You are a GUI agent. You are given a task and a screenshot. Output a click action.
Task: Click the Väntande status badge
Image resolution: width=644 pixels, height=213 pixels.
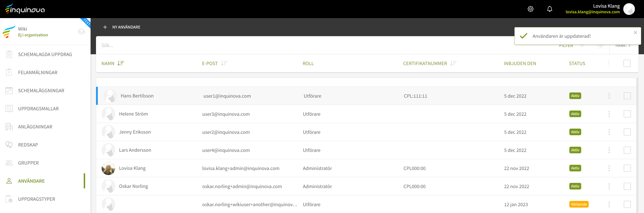point(579,204)
